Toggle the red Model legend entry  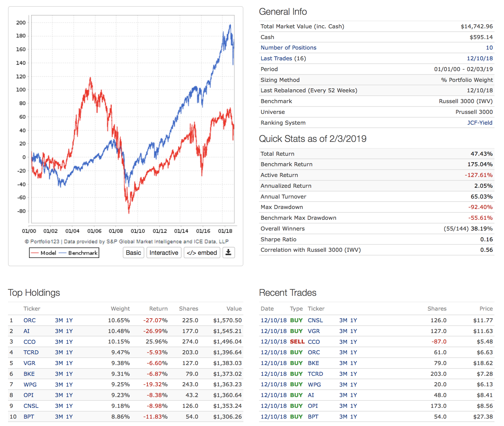44,253
